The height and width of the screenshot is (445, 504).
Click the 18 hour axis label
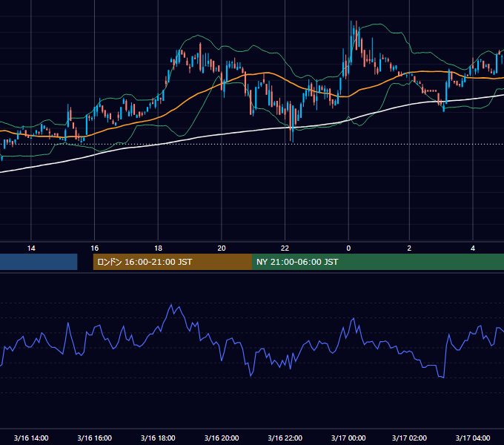158,248
